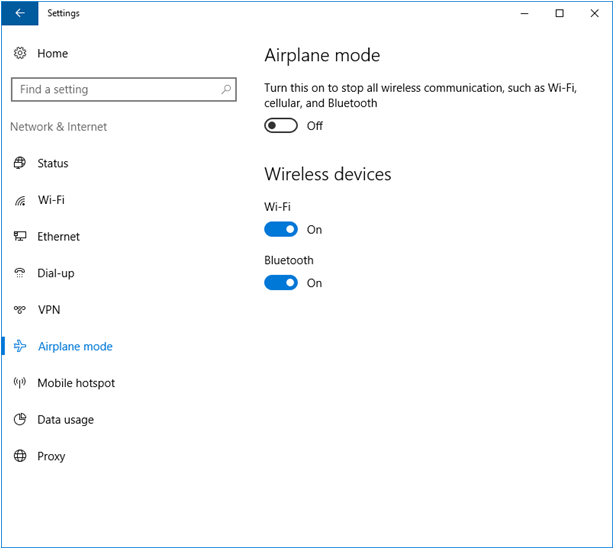Click the Mobile hotspot icon

[20, 383]
